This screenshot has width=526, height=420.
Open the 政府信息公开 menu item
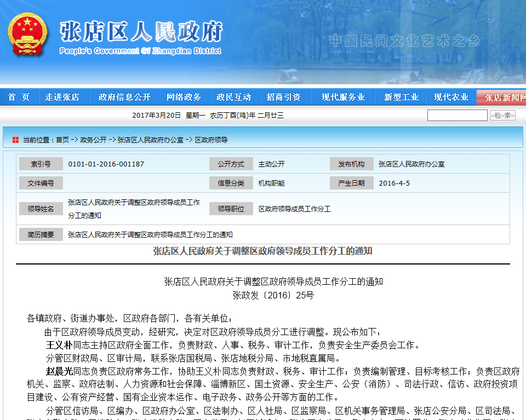tap(124, 97)
